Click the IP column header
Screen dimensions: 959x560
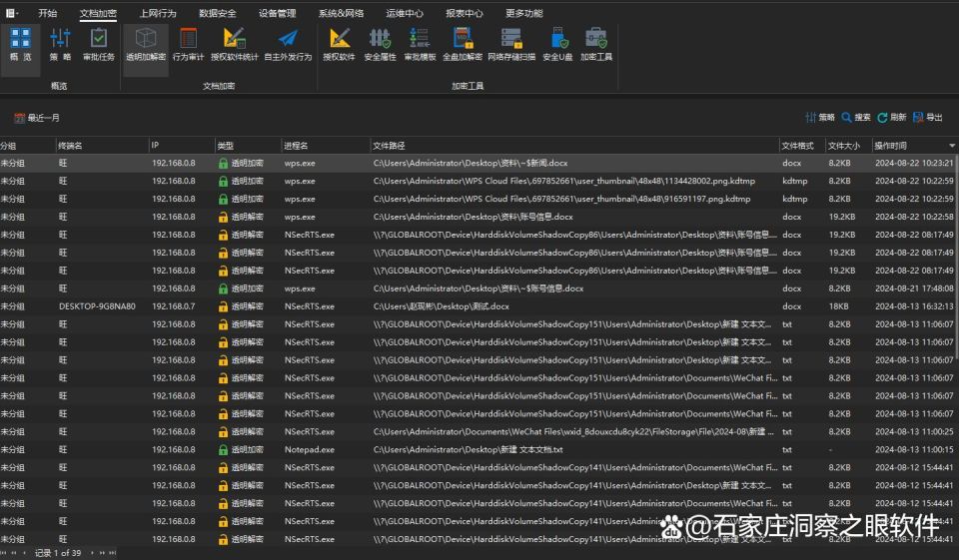[x=156, y=146]
